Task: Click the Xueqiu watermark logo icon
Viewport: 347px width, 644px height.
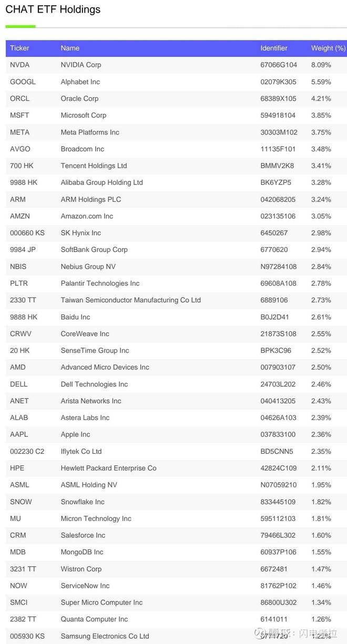Action: [260, 633]
